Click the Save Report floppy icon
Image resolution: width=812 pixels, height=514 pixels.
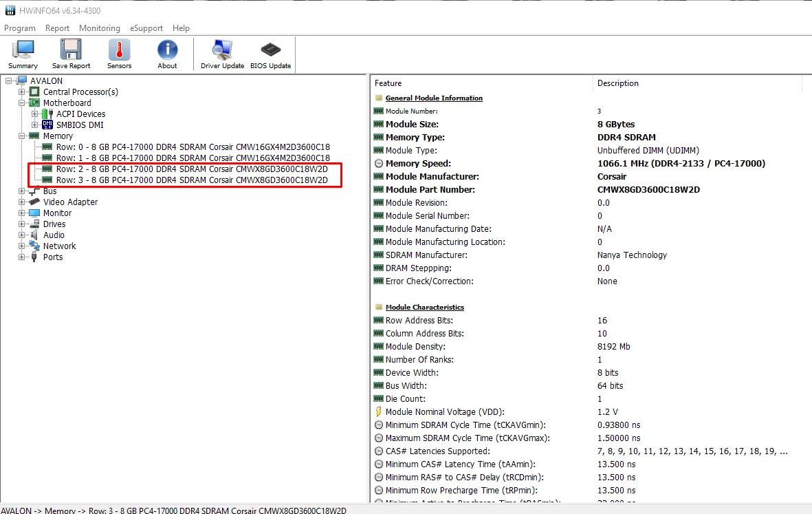pos(71,50)
